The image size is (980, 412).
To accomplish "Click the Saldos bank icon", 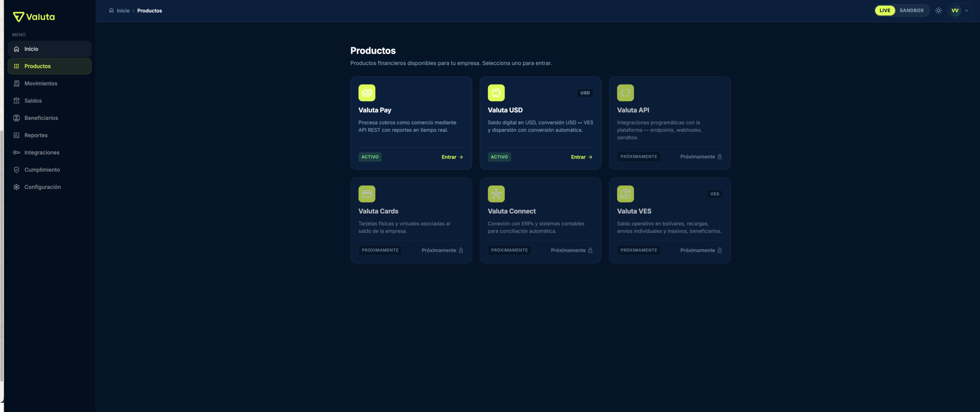I will pos(16,101).
